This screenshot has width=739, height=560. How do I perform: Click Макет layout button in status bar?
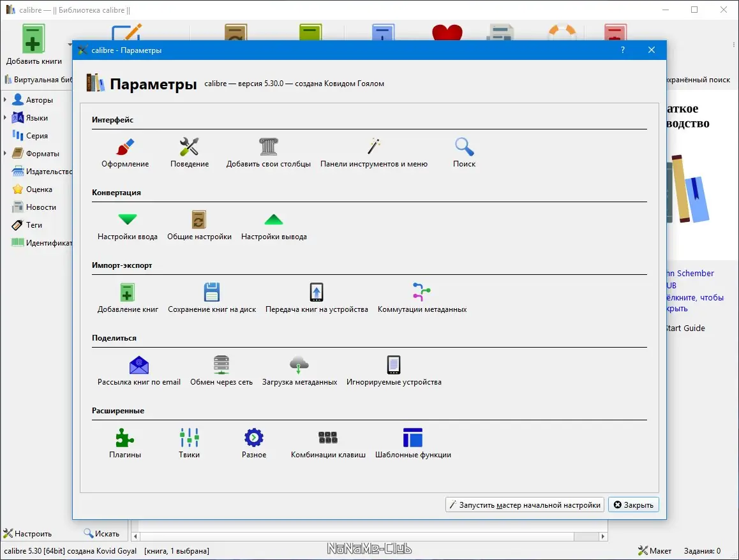(x=655, y=550)
